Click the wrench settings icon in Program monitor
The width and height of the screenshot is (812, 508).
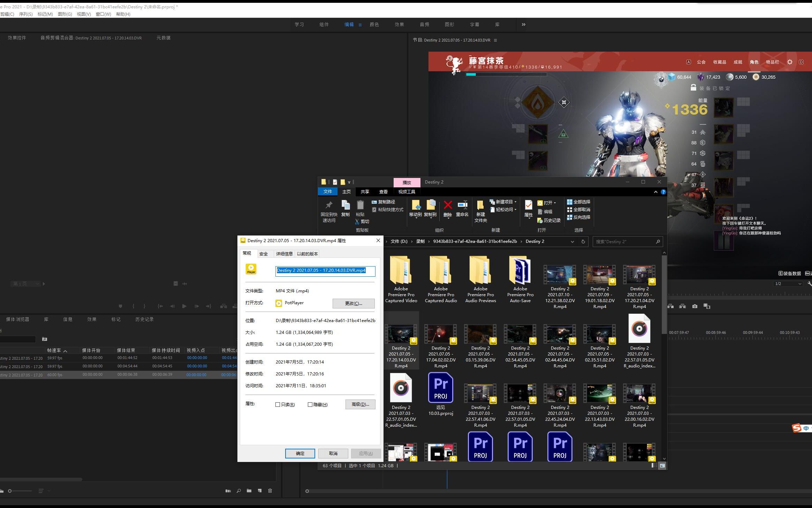[809, 284]
